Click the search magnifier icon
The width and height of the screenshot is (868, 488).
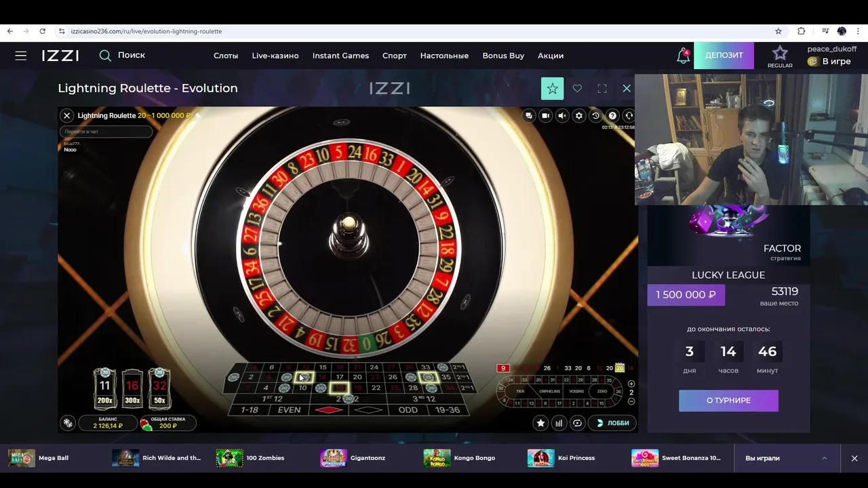pos(105,56)
